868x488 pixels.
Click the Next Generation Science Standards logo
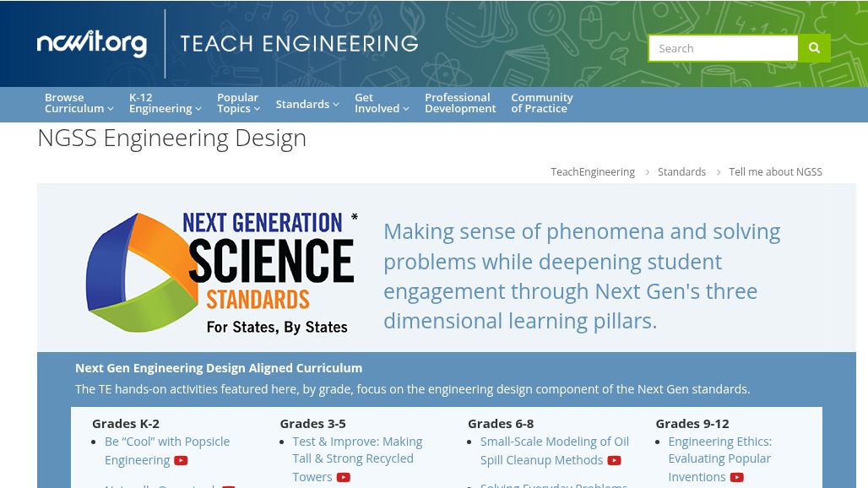tap(221, 273)
